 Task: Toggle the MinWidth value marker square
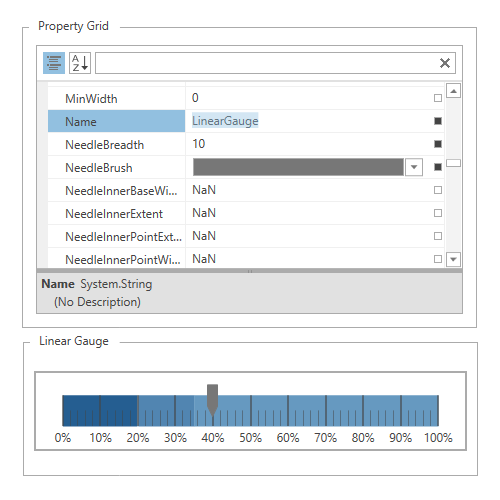438,98
